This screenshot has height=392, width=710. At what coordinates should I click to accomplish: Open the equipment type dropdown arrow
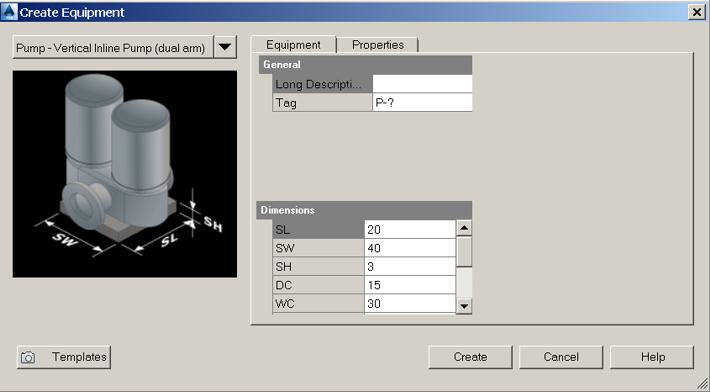tap(225, 47)
